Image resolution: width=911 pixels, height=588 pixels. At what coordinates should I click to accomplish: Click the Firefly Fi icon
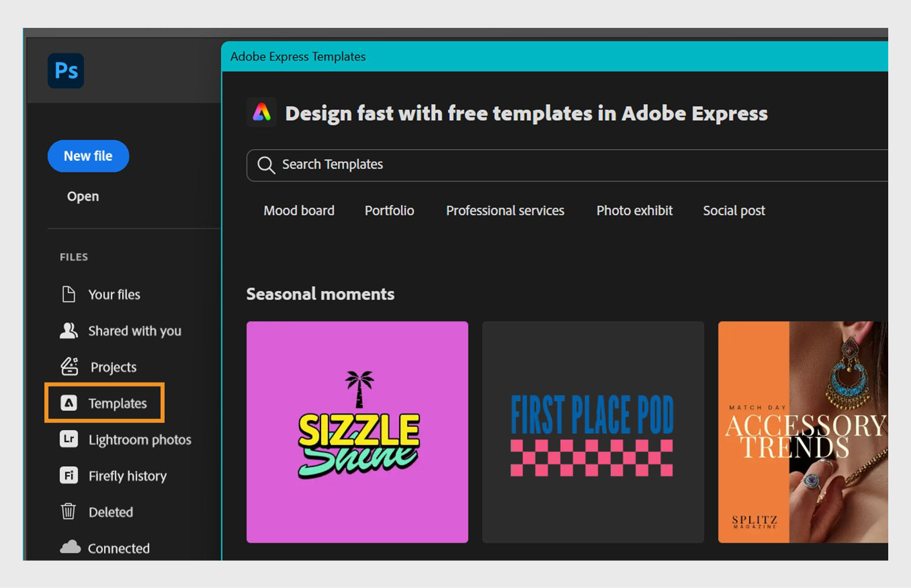click(x=69, y=475)
